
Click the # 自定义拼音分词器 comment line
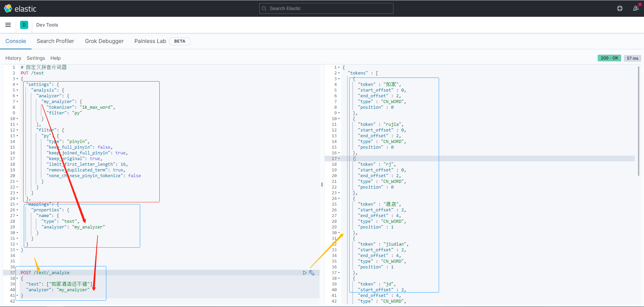[44, 67]
